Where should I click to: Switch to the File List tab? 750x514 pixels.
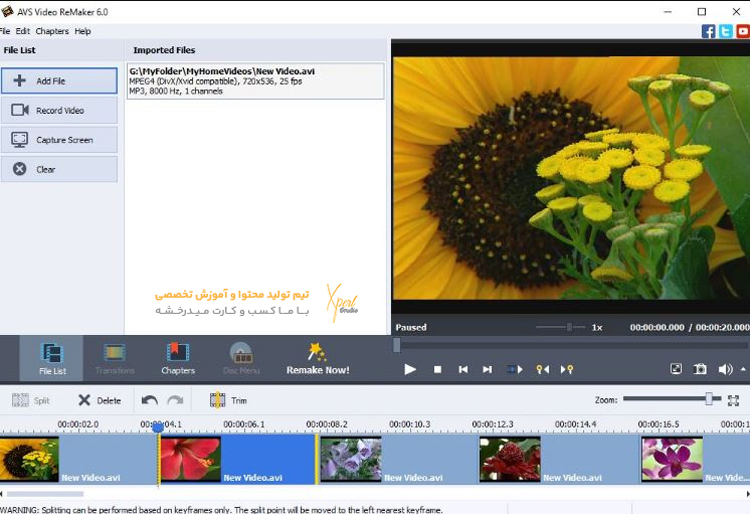point(52,358)
